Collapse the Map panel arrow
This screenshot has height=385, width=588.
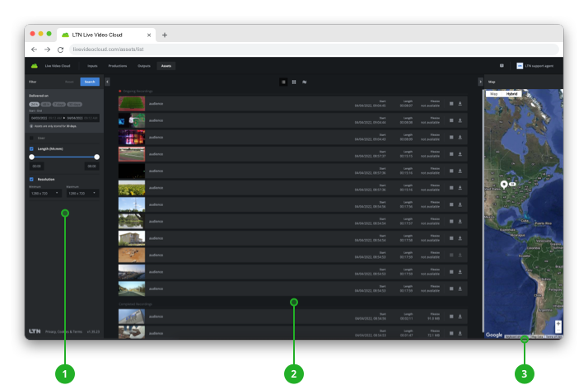pos(481,82)
